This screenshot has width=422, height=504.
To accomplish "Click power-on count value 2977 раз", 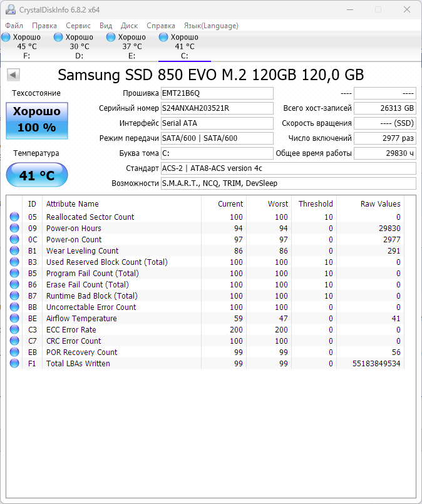I will coord(384,138).
